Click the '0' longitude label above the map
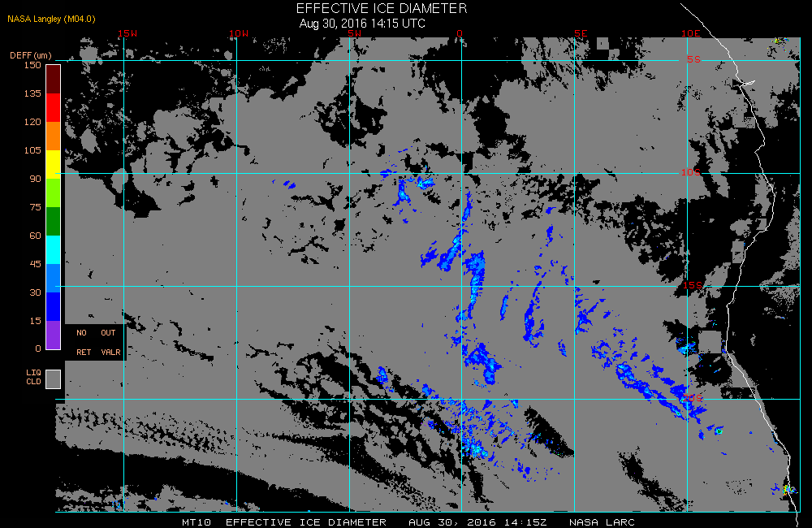The width and height of the screenshot is (812, 528). pyautogui.click(x=460, y=33)
